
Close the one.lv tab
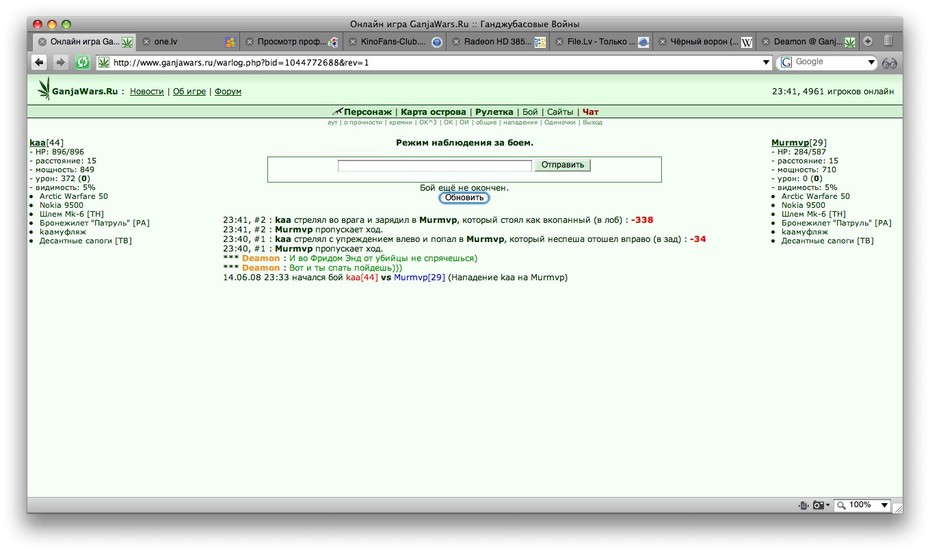[x=146, y=42]
